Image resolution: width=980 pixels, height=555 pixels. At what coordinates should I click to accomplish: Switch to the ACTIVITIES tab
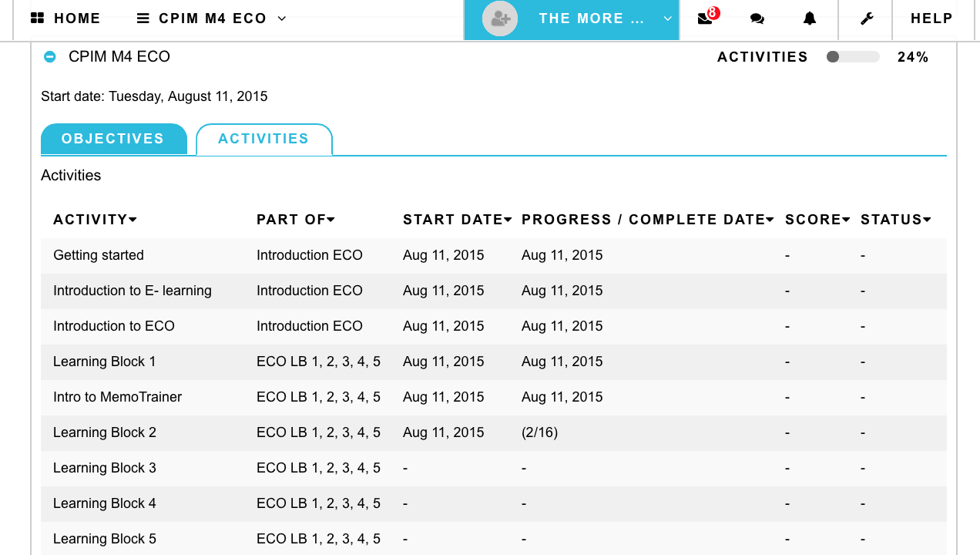263,139
